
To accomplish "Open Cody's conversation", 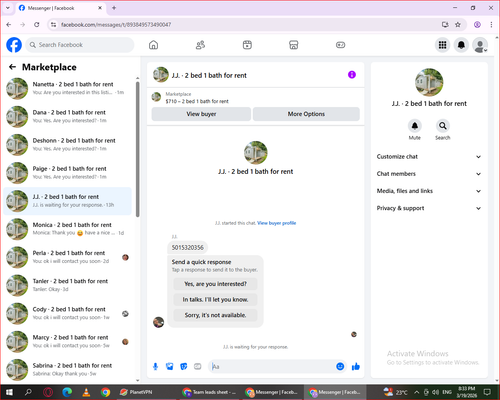I will point(68,313).
